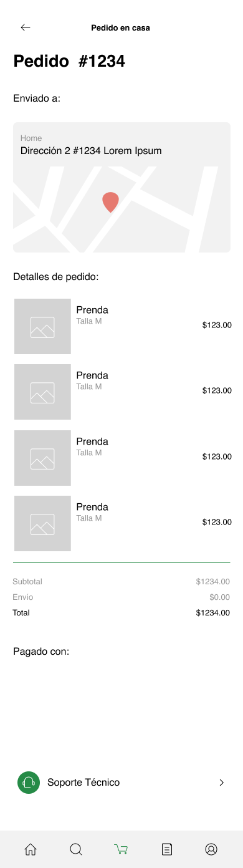Open the user profile icon
This screenshot has height=868, width=243.
tap(211, 849)
